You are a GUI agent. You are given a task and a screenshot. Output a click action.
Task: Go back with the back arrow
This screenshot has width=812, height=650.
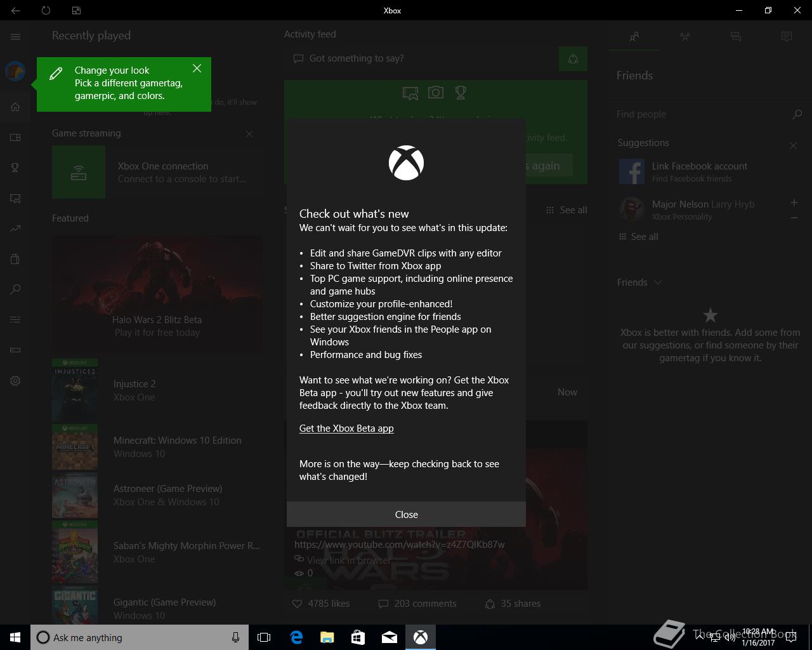(x=15, y=10)
